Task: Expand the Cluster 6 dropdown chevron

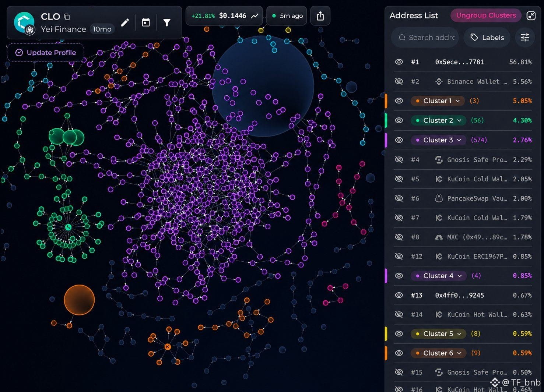Action: click(459, 353)
